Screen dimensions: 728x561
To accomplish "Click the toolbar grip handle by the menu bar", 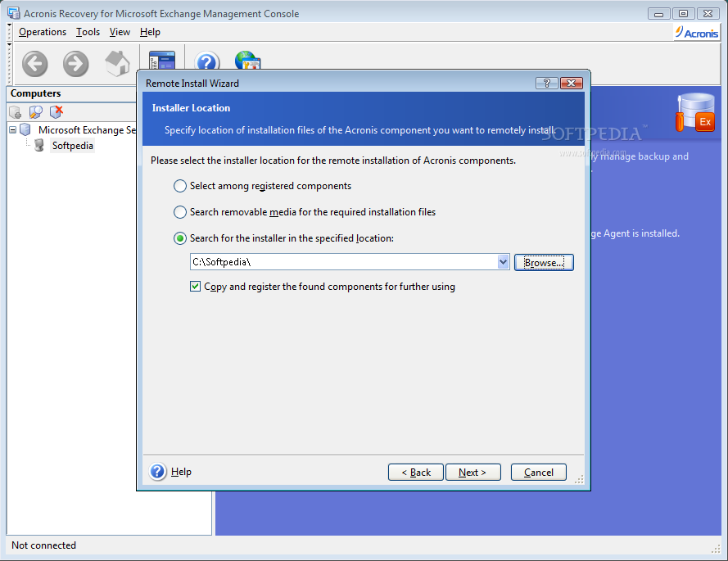I will point(9,32).
